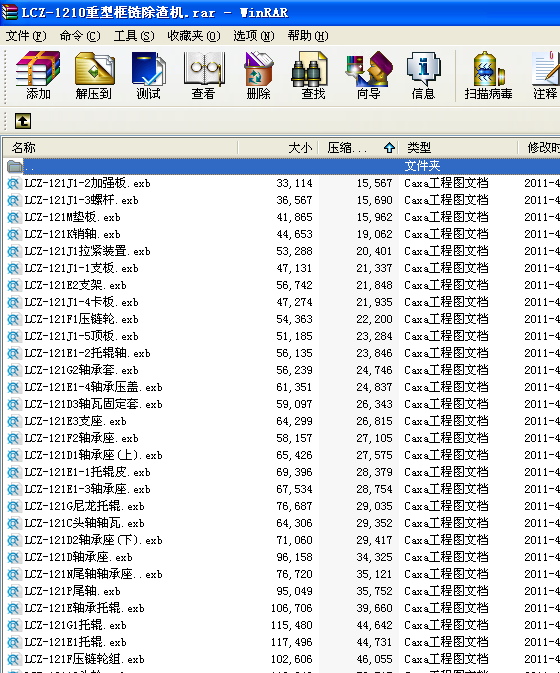This screenshot has height=673, width=560.
Task: Click icon next to LCZ-121M垫板.exb
Action: 14,217
